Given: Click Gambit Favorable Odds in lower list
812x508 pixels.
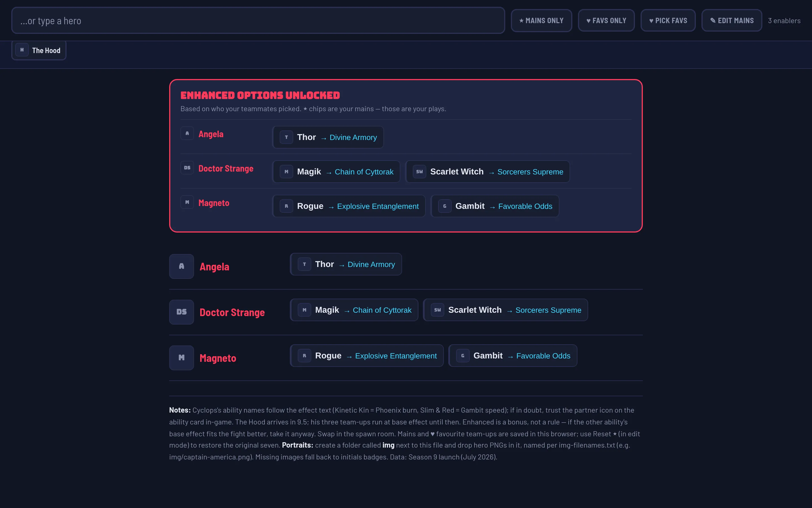Looking at the screenshot, I should [x=513, y=356].
